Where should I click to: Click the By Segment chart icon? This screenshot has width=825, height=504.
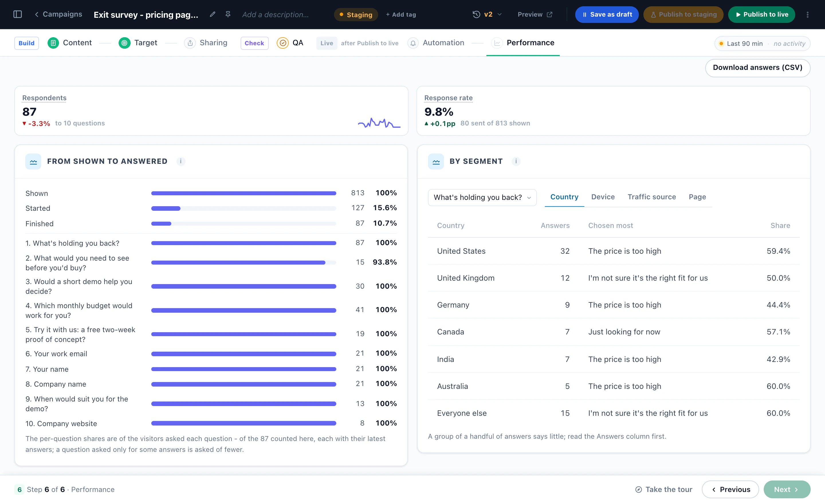(x=436, y=162)
